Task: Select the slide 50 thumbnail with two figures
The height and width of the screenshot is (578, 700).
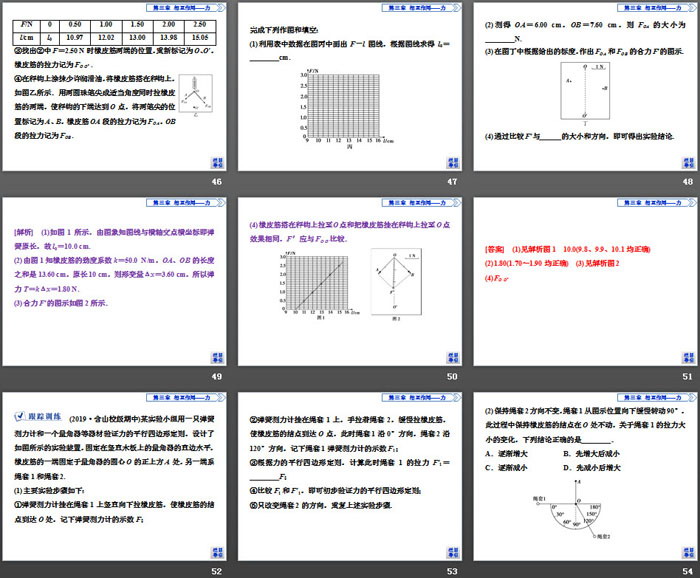Action: tap(350, 282)
